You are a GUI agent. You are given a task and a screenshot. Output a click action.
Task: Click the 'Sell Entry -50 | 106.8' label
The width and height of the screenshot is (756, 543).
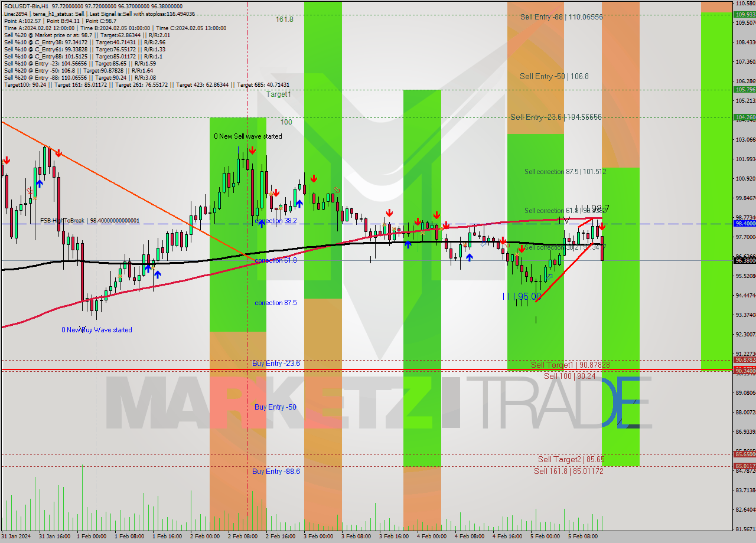click(554, 76)
